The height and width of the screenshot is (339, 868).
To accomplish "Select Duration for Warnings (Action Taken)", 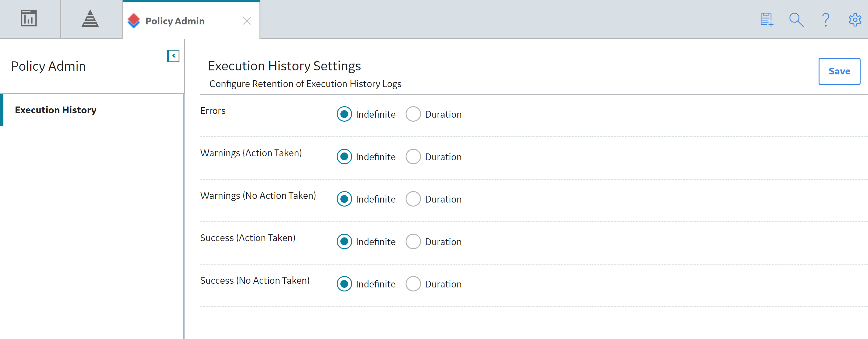I will tap(413, 157).
